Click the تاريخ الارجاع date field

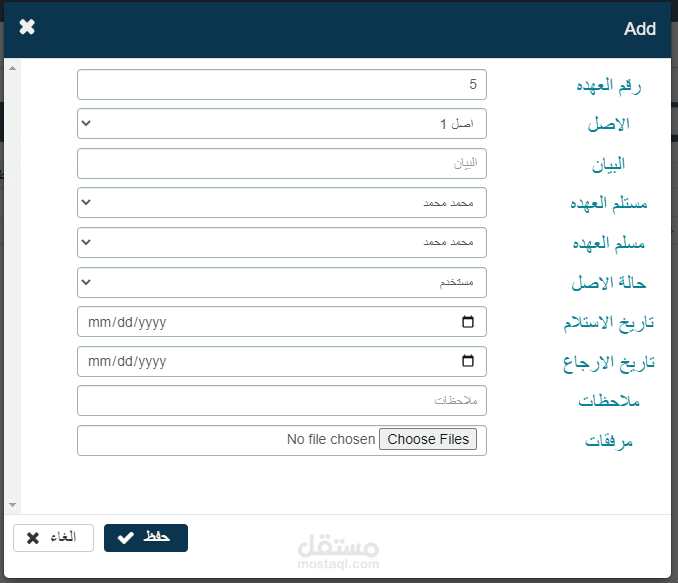pyautogui.click(x=282, y=361)
